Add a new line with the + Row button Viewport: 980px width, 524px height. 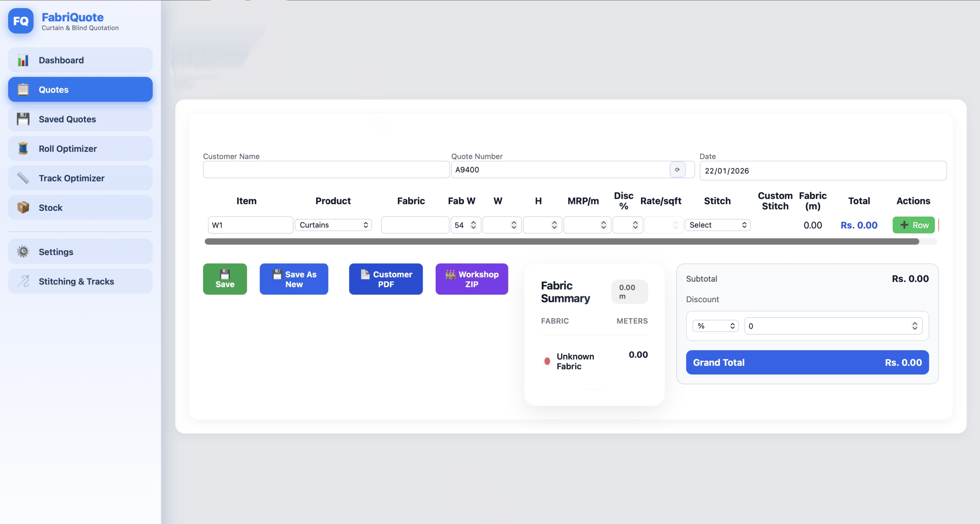pos(913,225)
